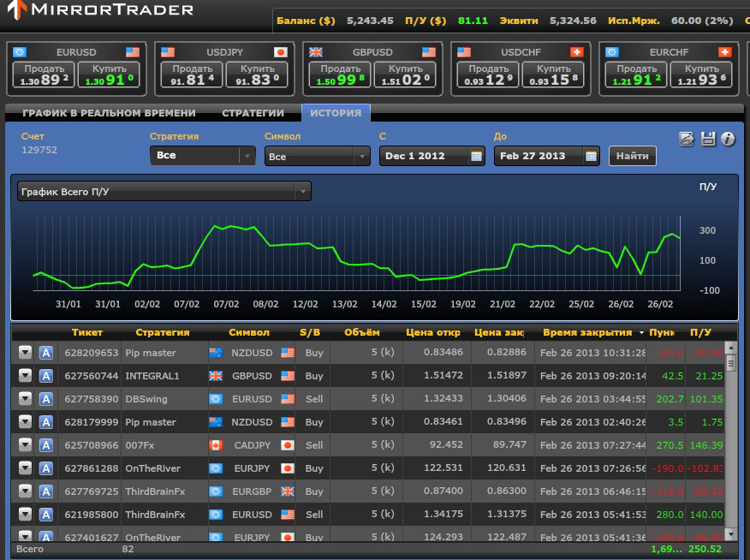Viewport: 750px width, 560px height.
Task: Click Продать on EURCHF
Action: [x=637, y=74]
